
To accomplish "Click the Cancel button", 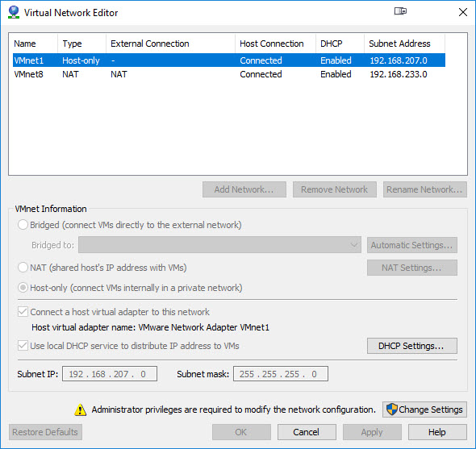I will tap(307, 432).
